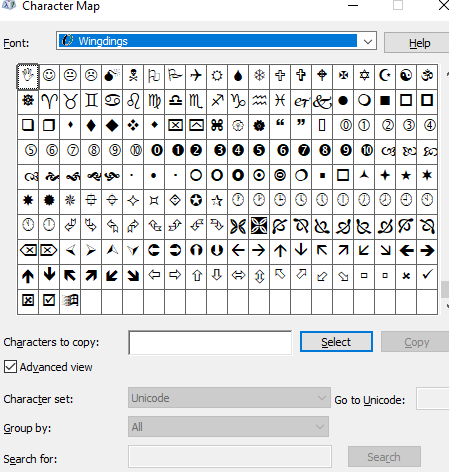Screen dimensions: 449x472
Task: Choose the snowflake symbol
Action: 259,75
